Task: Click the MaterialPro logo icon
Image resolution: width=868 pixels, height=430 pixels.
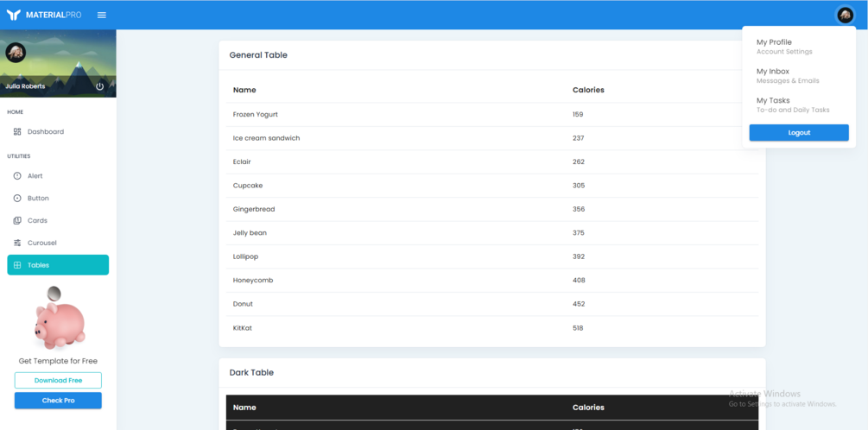Action: point(13,15)
